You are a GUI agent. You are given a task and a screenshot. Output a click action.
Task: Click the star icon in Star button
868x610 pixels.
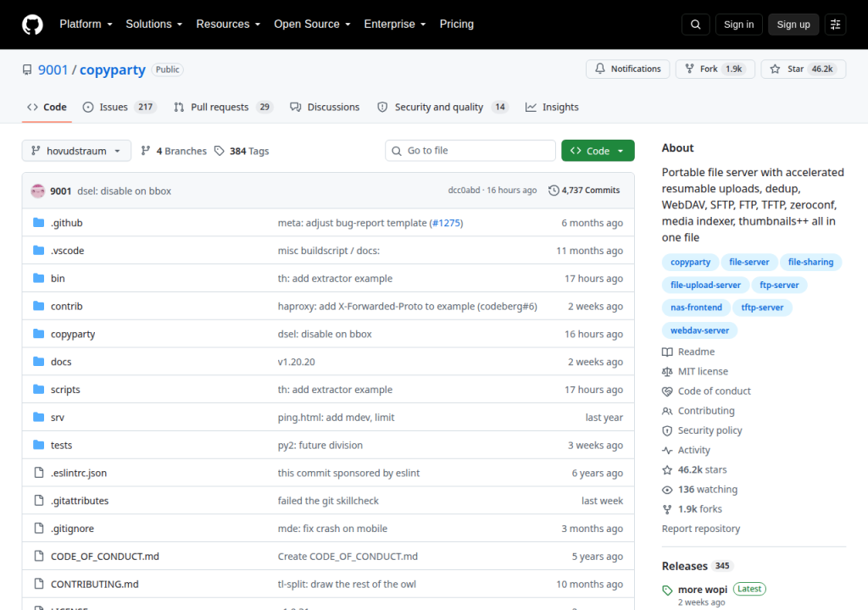click(775, 69)
